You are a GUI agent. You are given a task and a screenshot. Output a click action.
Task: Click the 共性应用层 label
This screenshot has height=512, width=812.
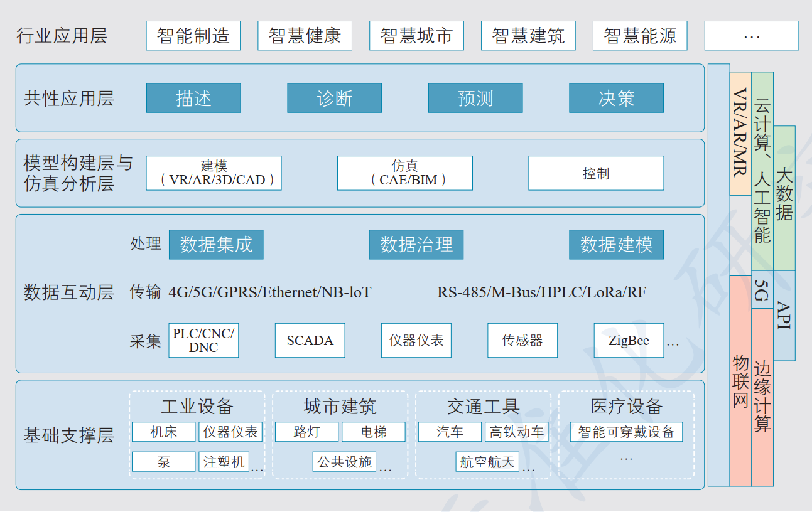click(69, 99)
